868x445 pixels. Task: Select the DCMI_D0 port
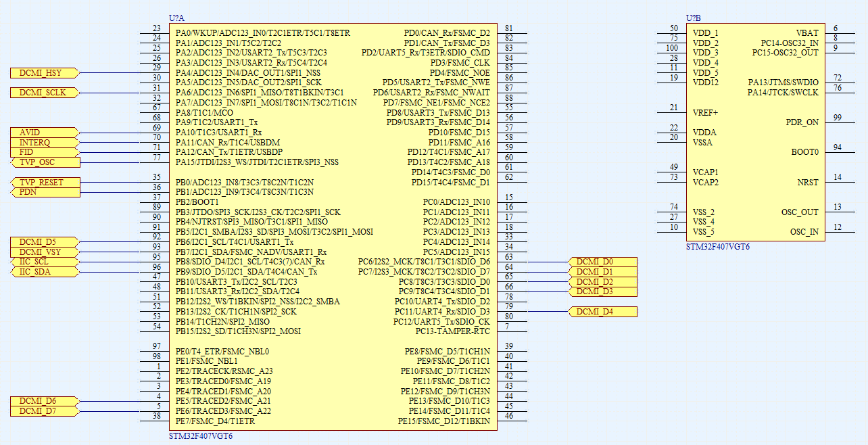click(x=603, y=262)
